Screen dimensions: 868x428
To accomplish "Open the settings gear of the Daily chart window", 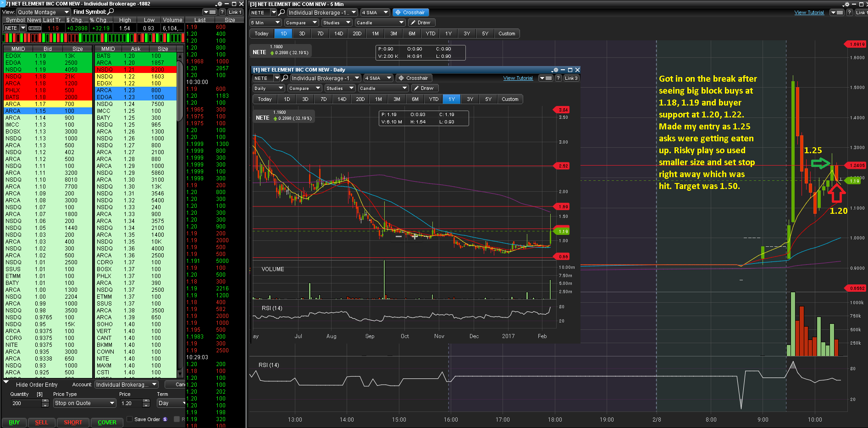I will 555,70.
